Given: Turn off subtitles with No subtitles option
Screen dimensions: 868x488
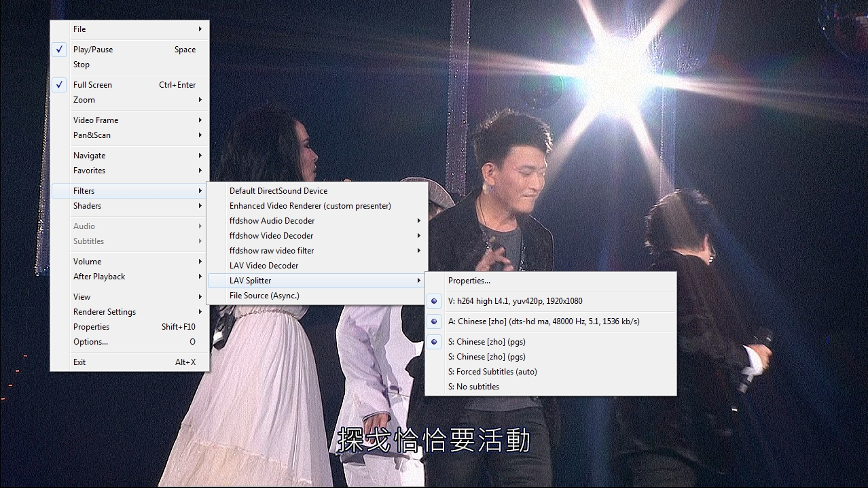Looking at the screenshot, I should pyautogui.click(x=473, y=387).
